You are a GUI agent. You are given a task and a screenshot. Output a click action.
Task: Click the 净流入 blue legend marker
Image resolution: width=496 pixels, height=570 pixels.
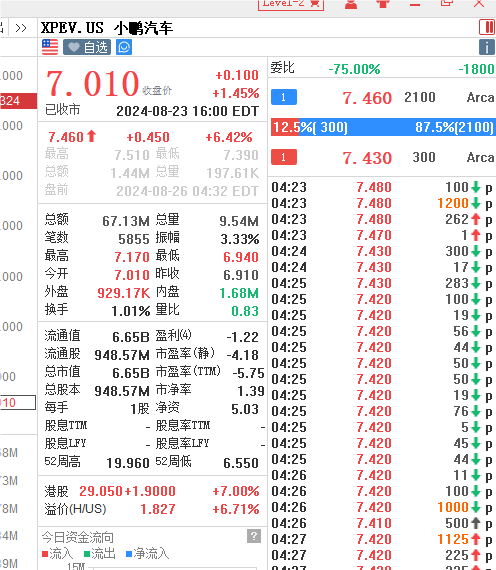pyautogui.click(x=129, y=554)
